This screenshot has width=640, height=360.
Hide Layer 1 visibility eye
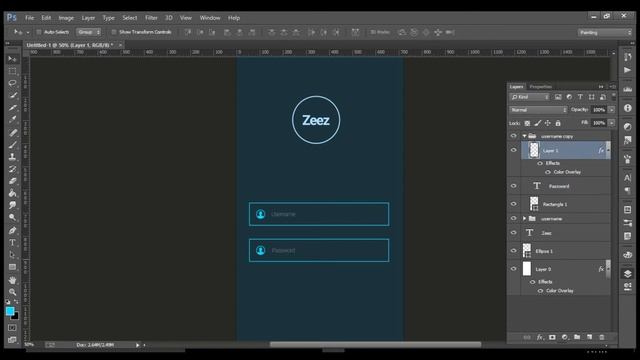point(513,150)
